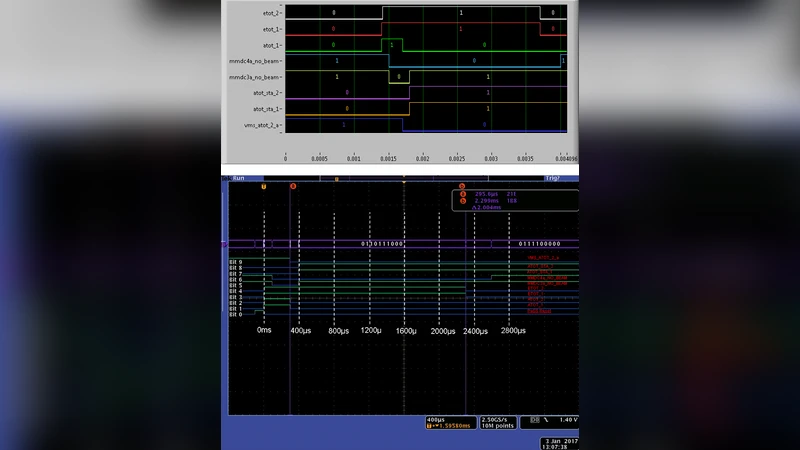Select cursor marker b near 2400µs
Viewport: 800px width, 450px height.
[462, 186]
